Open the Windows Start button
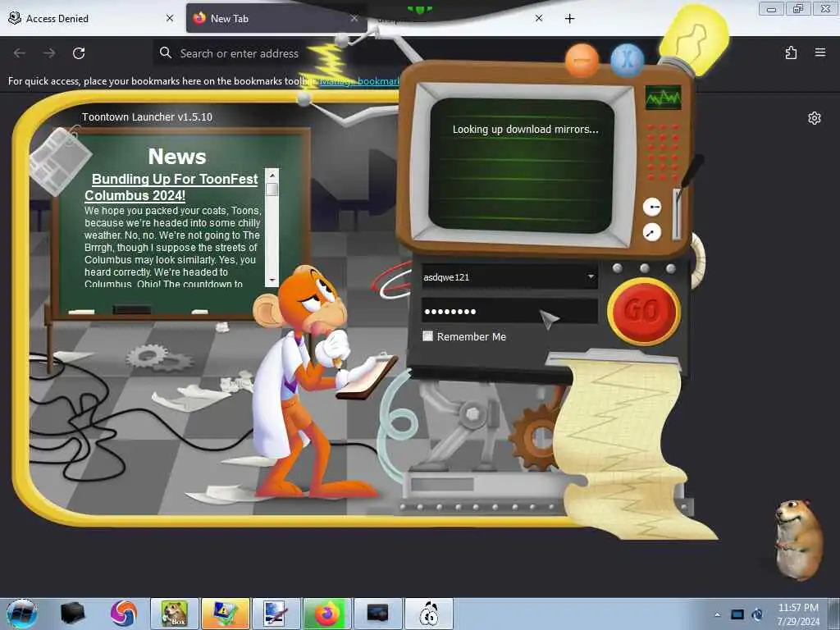Viewport: 840px width, 630px height. point(21,614)
